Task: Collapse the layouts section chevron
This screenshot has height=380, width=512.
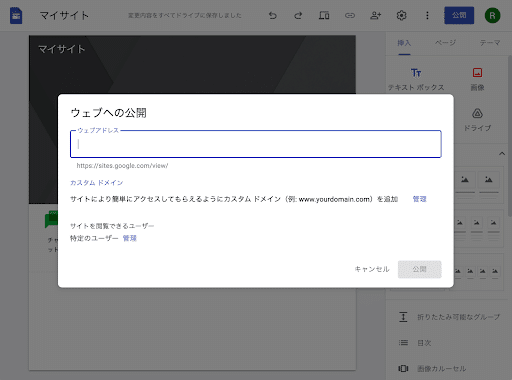Action: click(x=502, y=153)
